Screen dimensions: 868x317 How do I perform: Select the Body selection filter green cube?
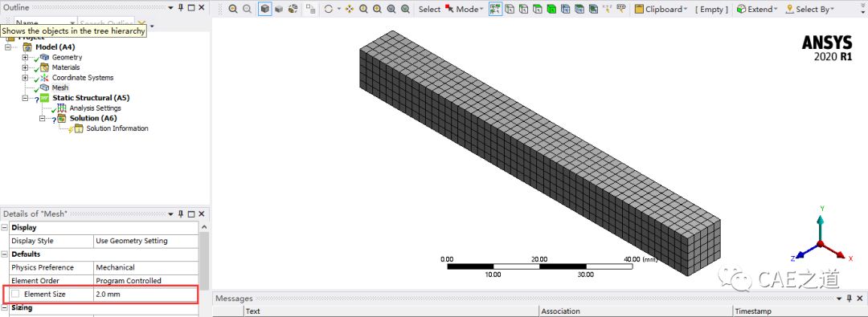(x=551, y=9)
